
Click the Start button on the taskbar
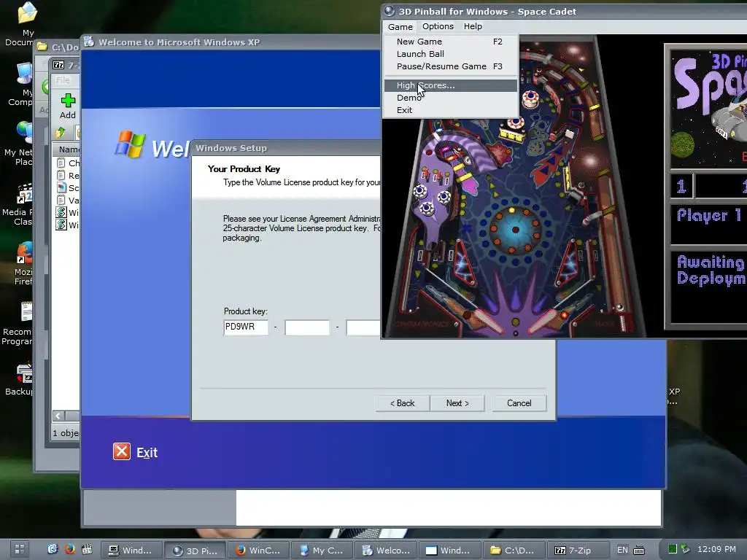pyautogui.click(x=20, y=549)
